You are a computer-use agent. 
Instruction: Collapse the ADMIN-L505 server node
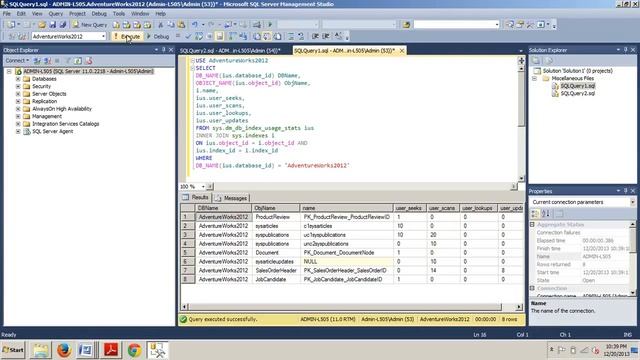9,71
